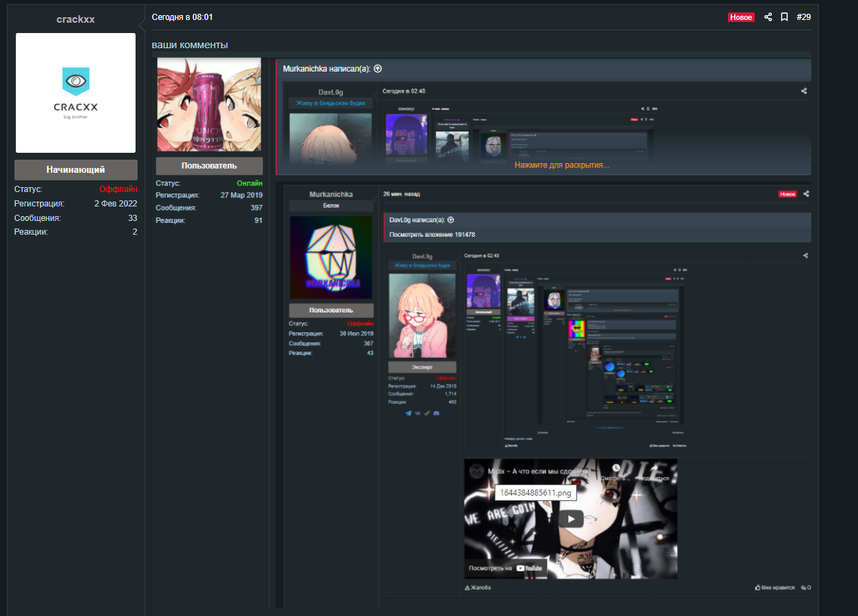Open the 'Посмотреть на YouTube' link
This screenshot has width=858, height=616.
[x=506, y=568]
